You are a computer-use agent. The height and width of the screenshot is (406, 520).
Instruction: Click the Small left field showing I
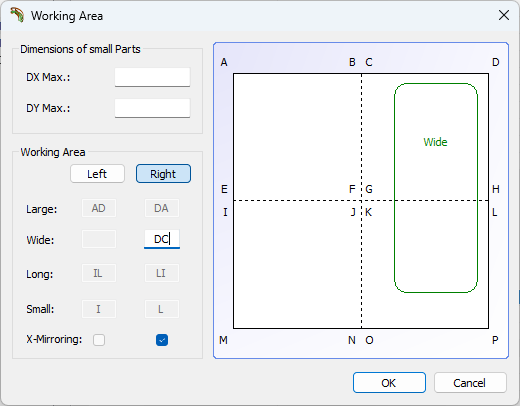(99, 309)
